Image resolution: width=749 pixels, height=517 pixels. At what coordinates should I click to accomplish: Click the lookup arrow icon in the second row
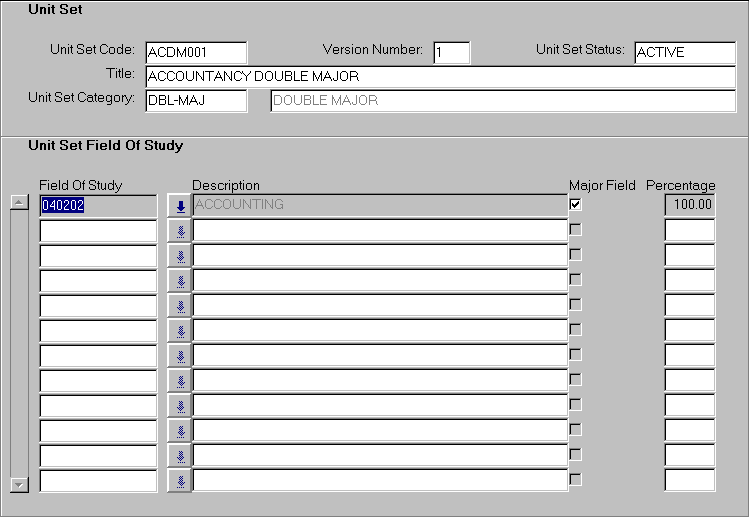click(x=180, y=231)
